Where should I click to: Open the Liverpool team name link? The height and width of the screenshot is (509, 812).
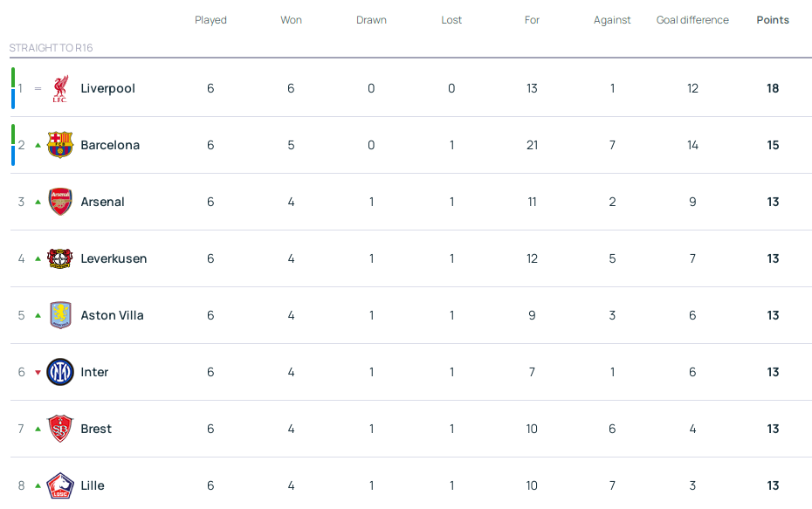[107, 88]
